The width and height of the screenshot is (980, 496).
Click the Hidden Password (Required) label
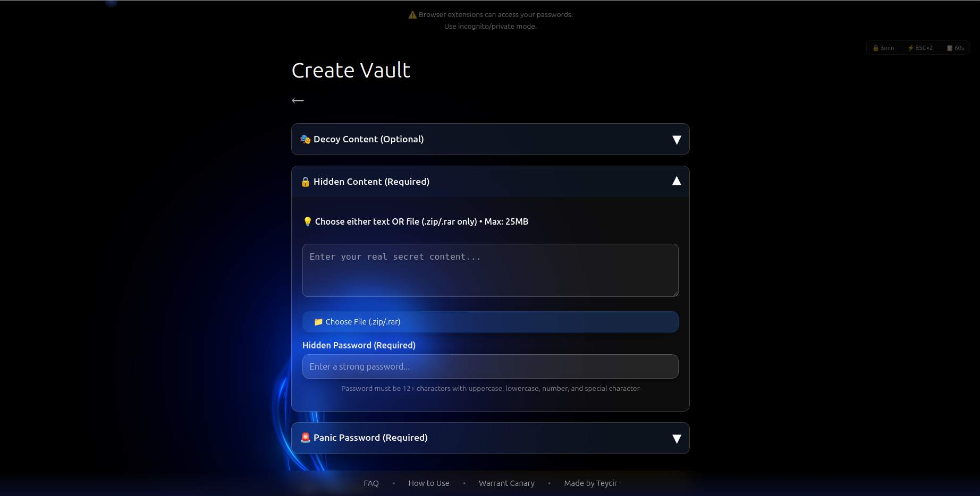[x=359, y=345]
